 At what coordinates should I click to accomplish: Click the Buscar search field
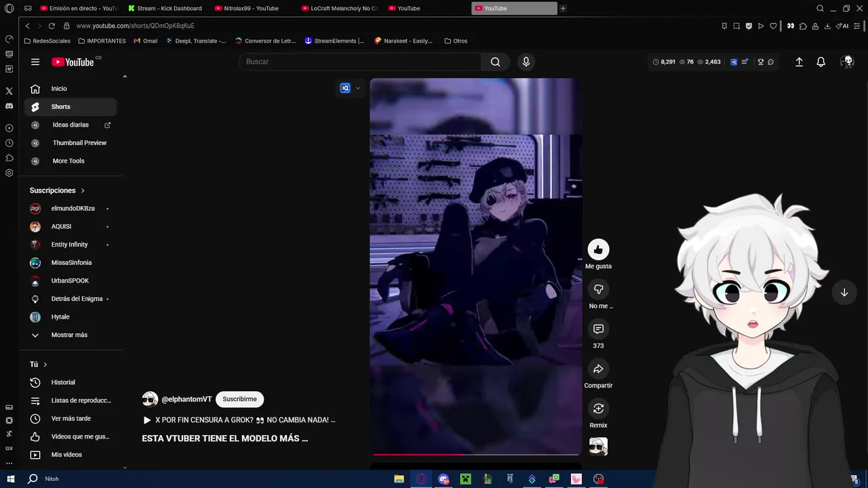click(359, 62)
